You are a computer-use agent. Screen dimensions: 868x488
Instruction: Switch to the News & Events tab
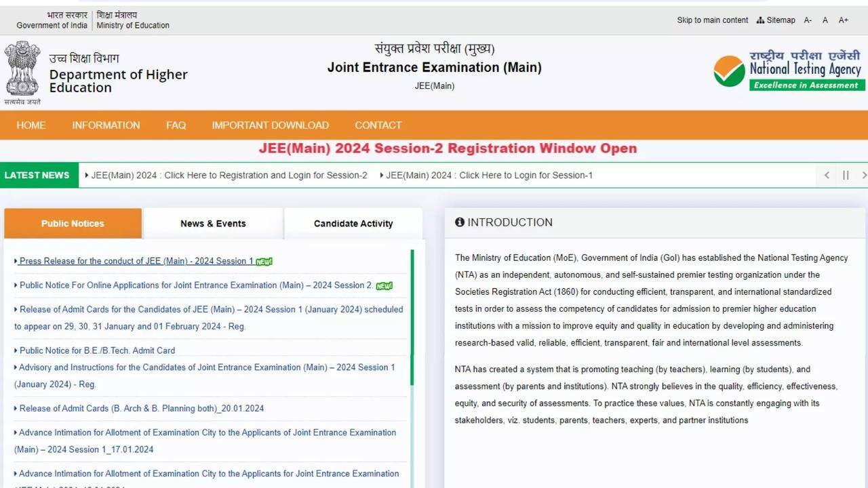pyautogui.click(x=213, y=223)
